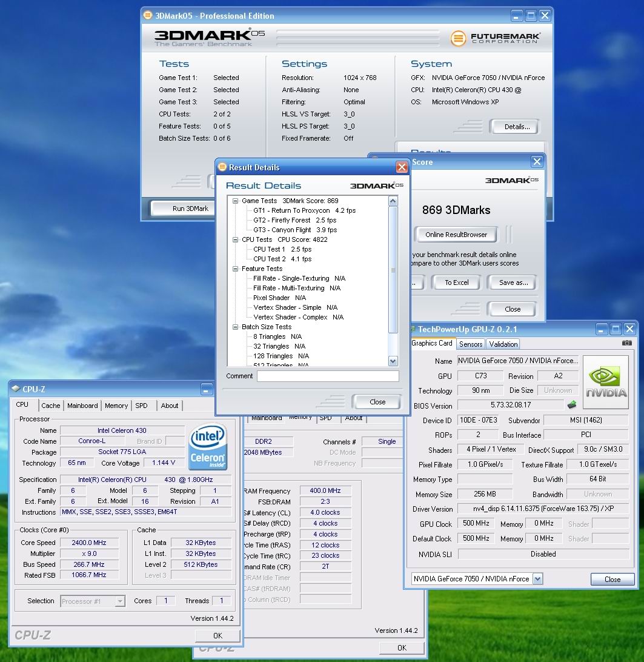Close the Result Details dialog with X

coord(402,167)
